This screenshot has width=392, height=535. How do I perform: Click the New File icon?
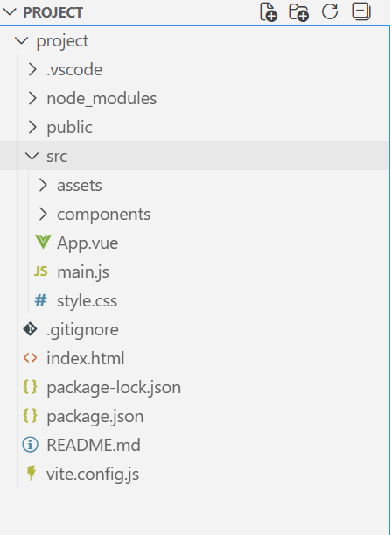pos(269,12)
